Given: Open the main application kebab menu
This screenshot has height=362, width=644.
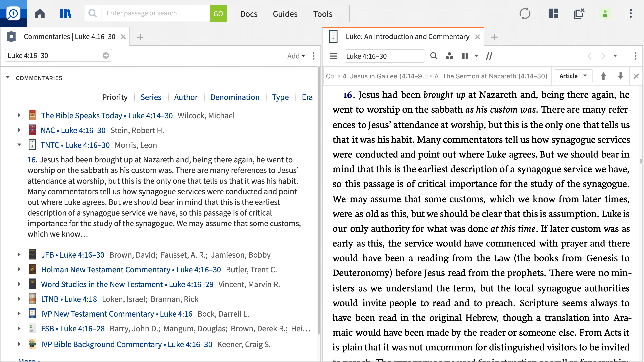Looking at the screenshot, I should click(x=631, y=13).
